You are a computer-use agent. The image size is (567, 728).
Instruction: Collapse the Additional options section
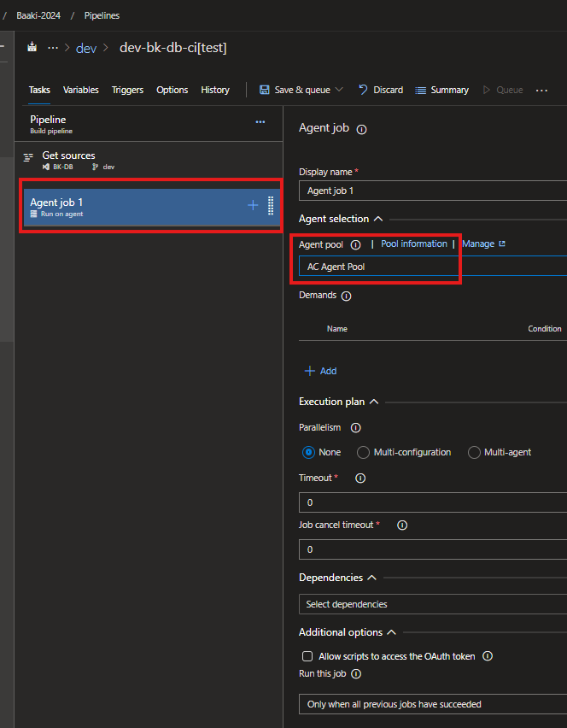coord(392,632)
